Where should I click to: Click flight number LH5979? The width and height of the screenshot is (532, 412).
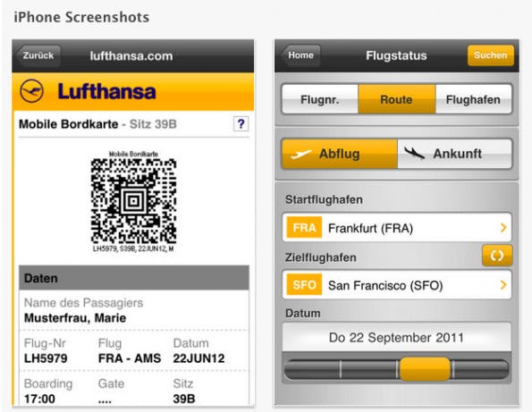click(46, 358)
